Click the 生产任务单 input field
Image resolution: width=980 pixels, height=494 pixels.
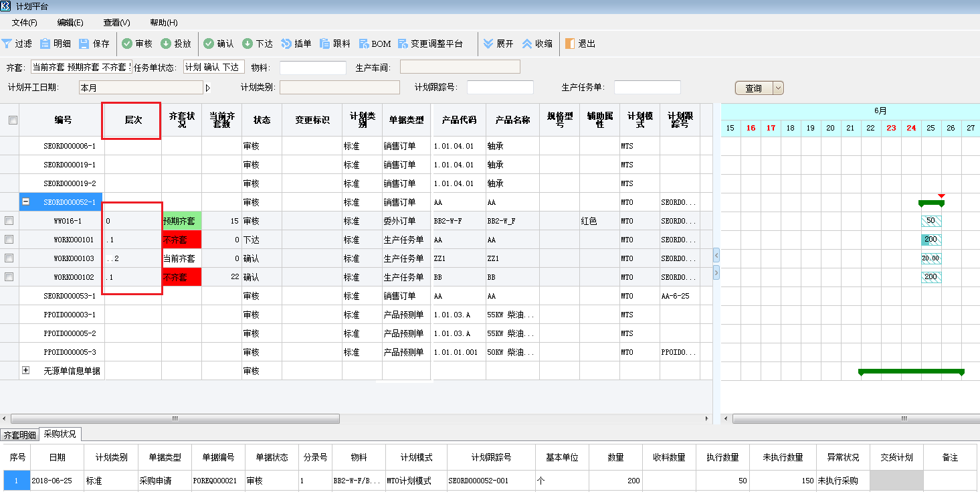point(647,88)
